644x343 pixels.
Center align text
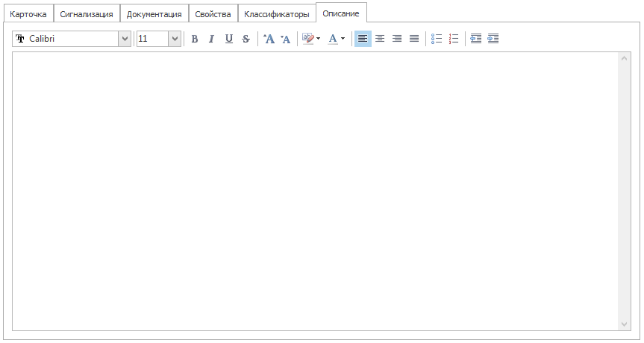[x=380, y=39]
